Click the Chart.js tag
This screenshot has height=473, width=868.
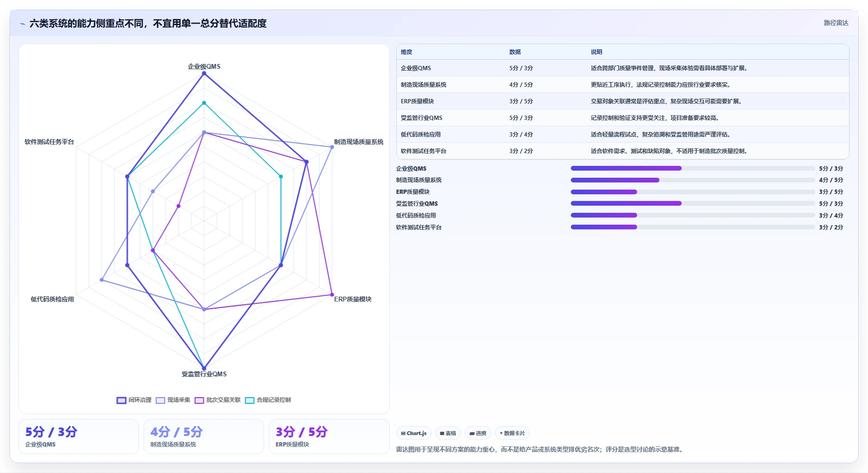(x=413, y=433)
